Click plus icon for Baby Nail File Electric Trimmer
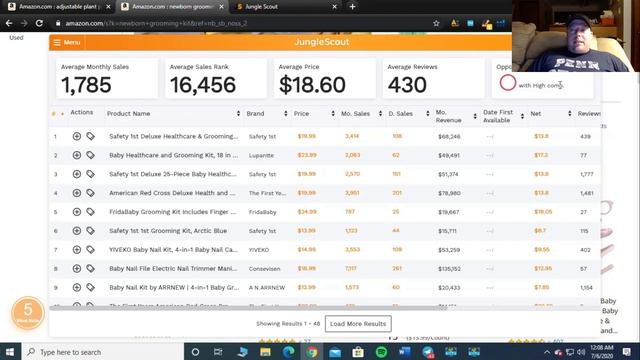The width and height of the screenshot is (640, 360). (77, 269)
